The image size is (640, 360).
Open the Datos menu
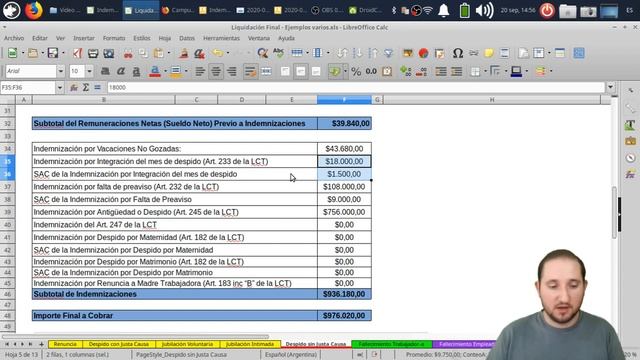[x=187, y=38]
